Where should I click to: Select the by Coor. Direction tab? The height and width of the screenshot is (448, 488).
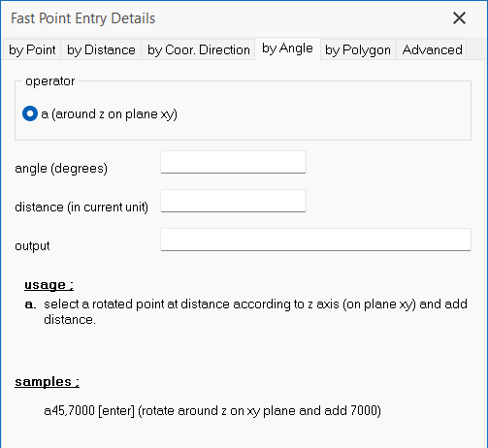[198, 49]
